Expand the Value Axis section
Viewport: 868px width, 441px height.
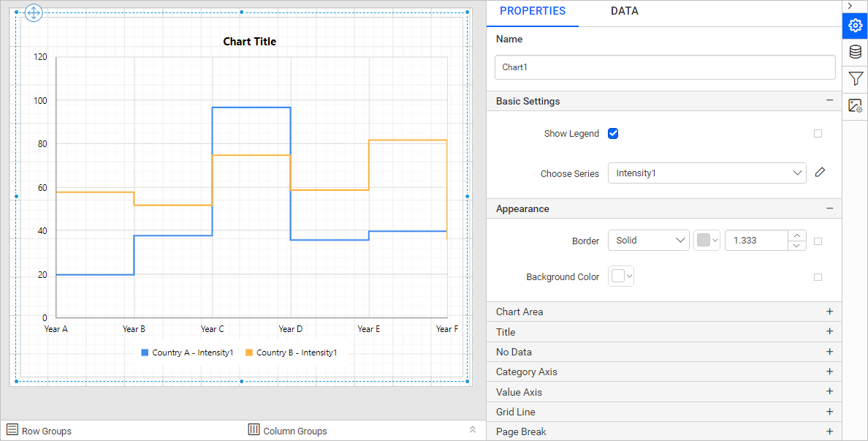[x=829, y=391]
